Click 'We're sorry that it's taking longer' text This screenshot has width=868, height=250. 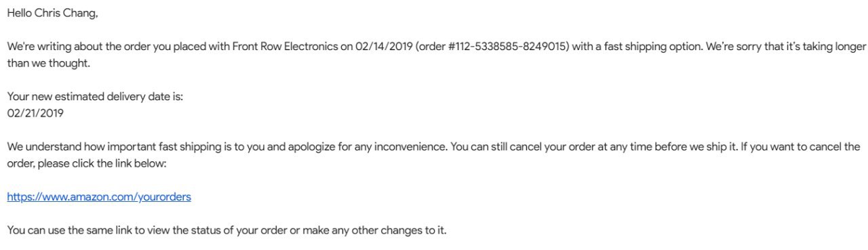coord(786,47)
